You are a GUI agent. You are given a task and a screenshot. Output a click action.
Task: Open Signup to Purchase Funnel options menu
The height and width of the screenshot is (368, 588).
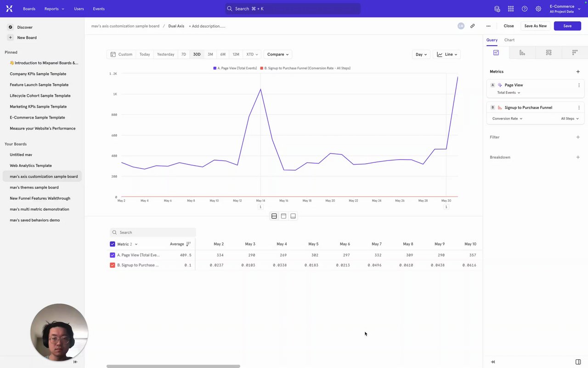click(579, 108)
